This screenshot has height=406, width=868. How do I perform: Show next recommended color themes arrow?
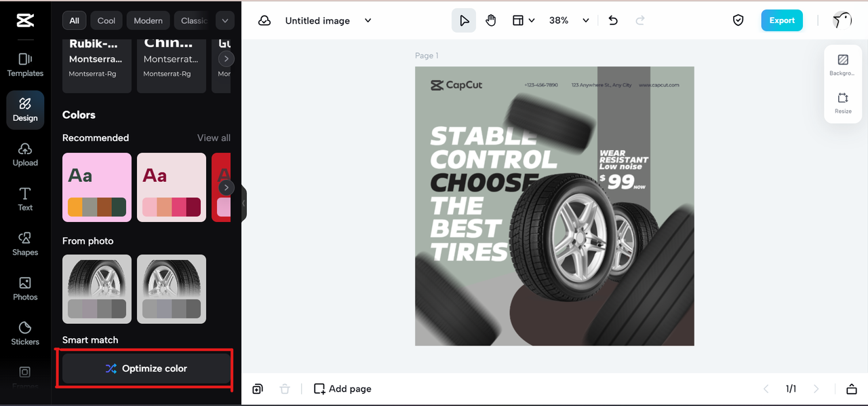tap(226, 187)
